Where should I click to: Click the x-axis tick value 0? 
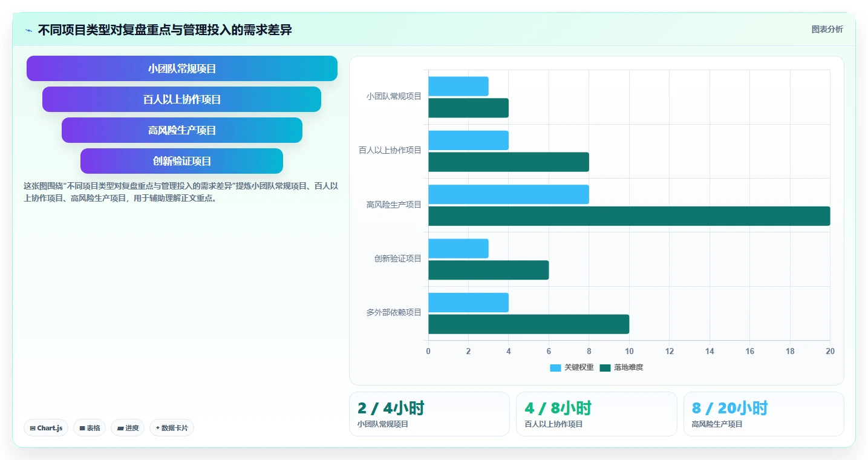tap(428, 352)
